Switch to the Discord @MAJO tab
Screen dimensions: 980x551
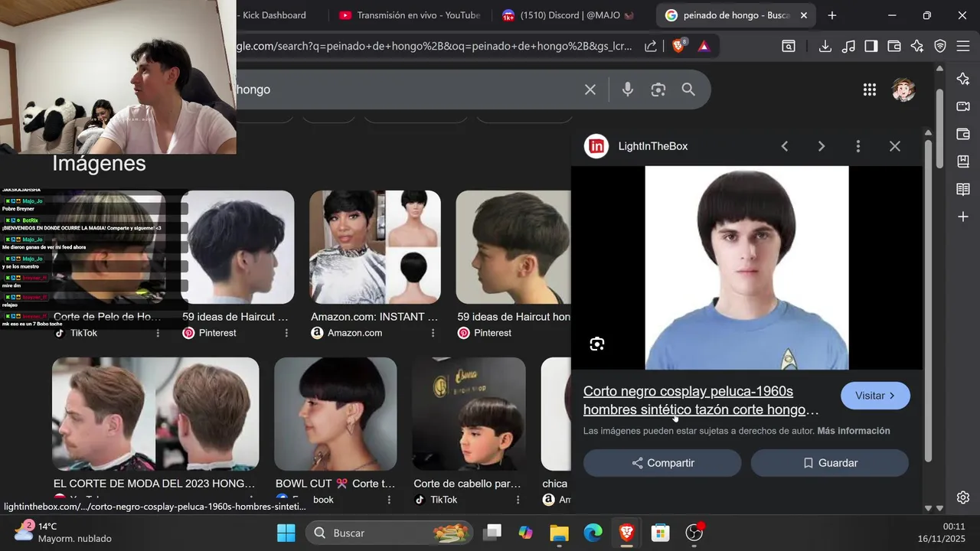pyautogui.click(x=570, y=15)
